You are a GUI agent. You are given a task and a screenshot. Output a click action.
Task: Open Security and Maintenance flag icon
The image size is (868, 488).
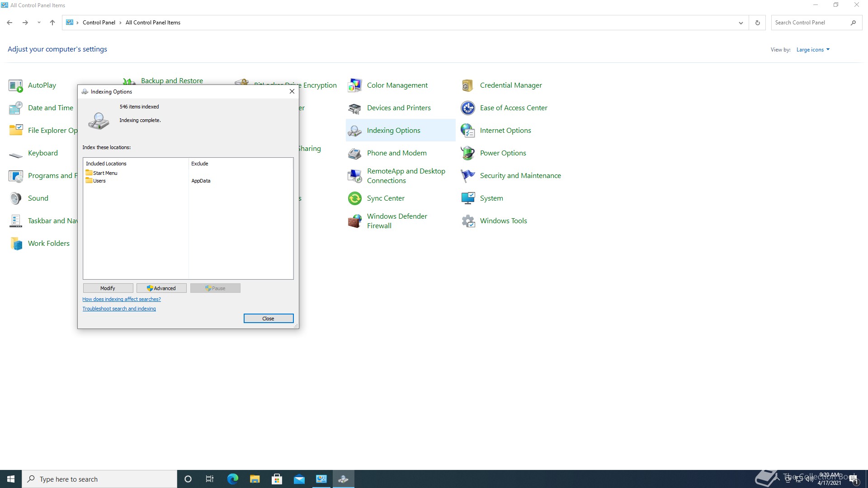coord(468,176)
